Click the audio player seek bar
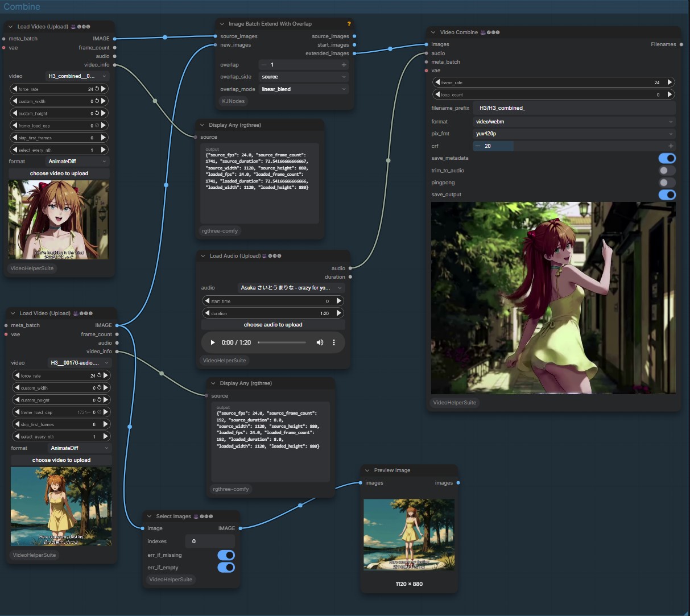This screenshot has height=616, width=690. click(x=282, y=342)
